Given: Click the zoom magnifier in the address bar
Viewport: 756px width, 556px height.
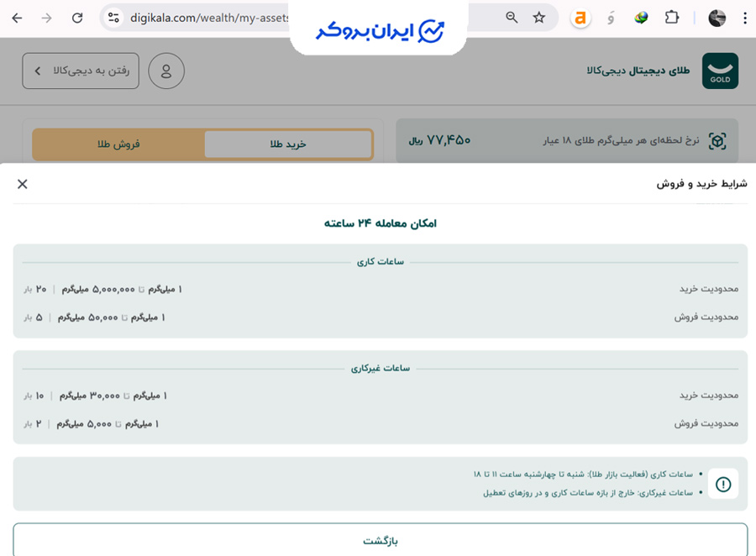Looking at the screenshot, I should click(x=510, y=17).
